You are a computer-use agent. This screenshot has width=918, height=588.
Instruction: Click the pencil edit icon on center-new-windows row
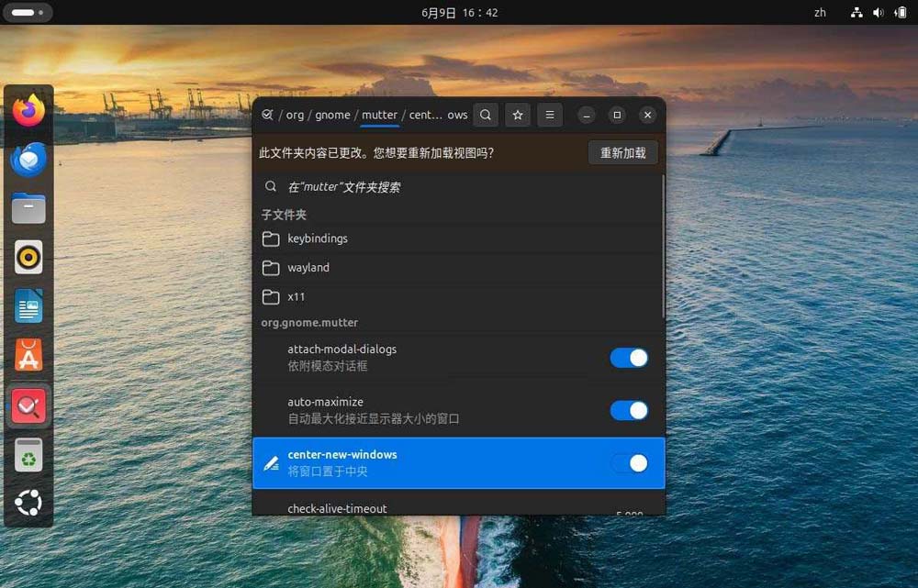[271, 463]
